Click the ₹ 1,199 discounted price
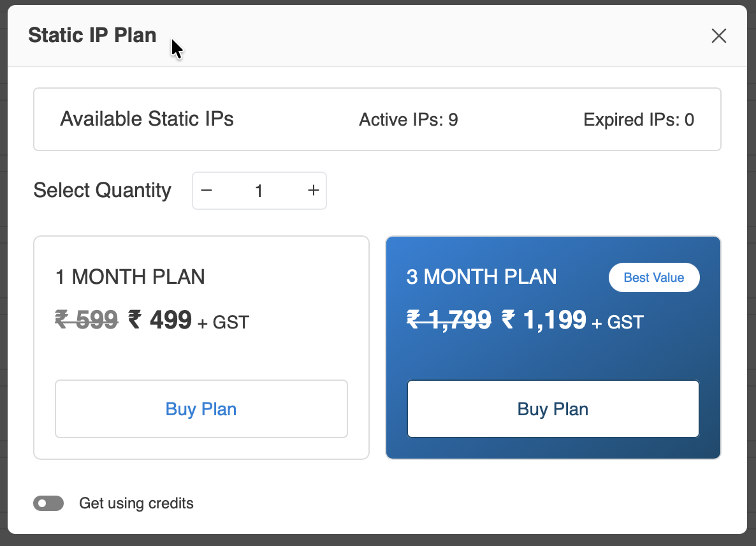 (544, 320)
